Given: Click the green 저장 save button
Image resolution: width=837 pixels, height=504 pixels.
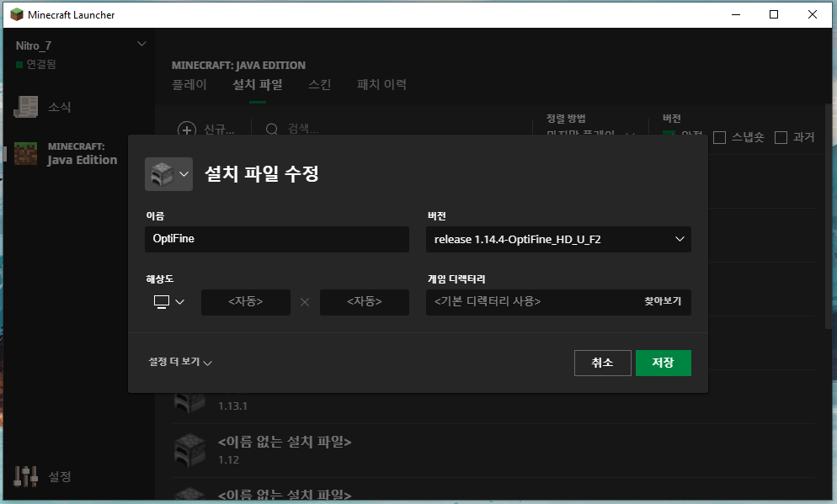Looking at the screenshot, I should click(x=663, y=363).
